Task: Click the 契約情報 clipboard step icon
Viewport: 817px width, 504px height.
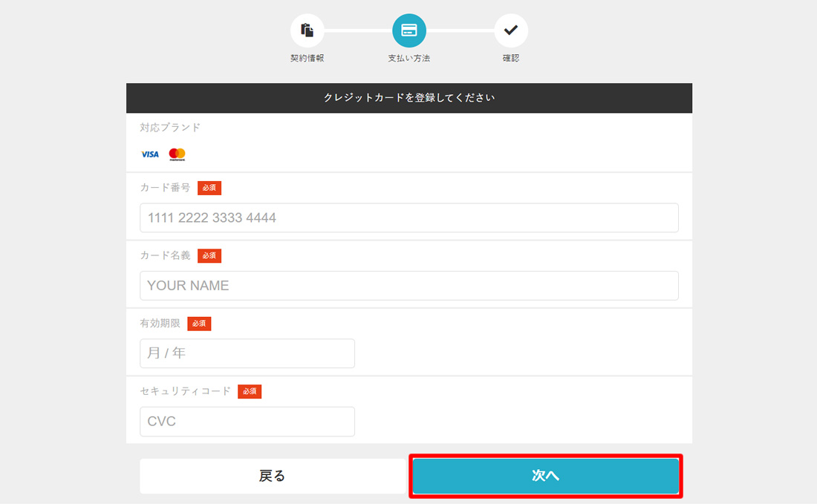Action: click(307, 30)
